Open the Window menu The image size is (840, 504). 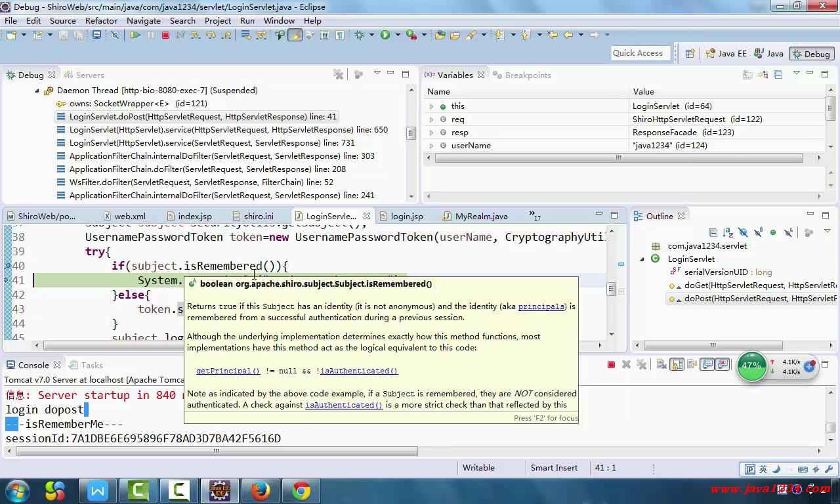point(279,20)
